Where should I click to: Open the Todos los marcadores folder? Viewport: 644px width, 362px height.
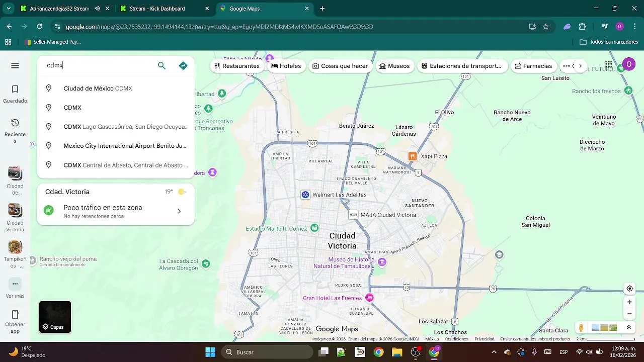click(x=609, y=42)
